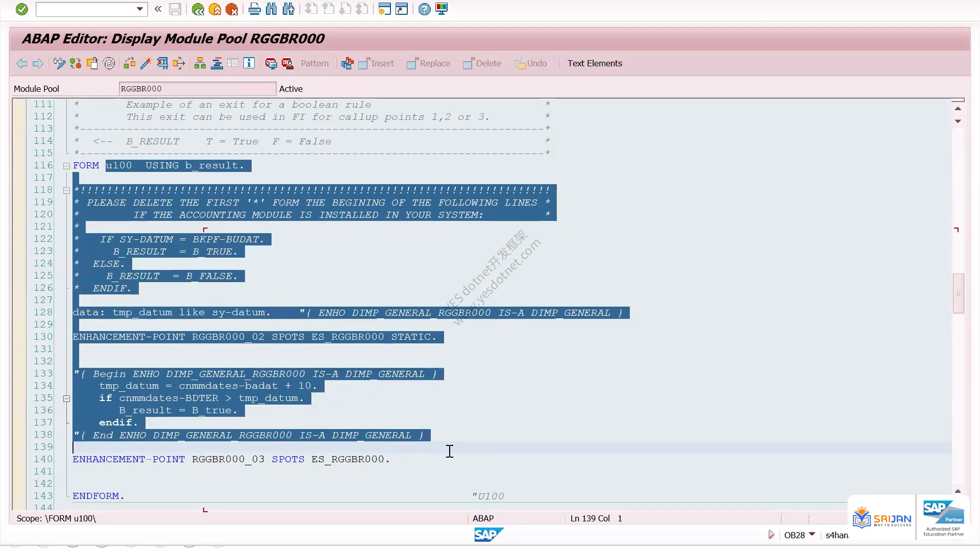Click the editor scrollbar down arrow below it
980x551 pixels.
pyautogui.click(x=958, y=121)
